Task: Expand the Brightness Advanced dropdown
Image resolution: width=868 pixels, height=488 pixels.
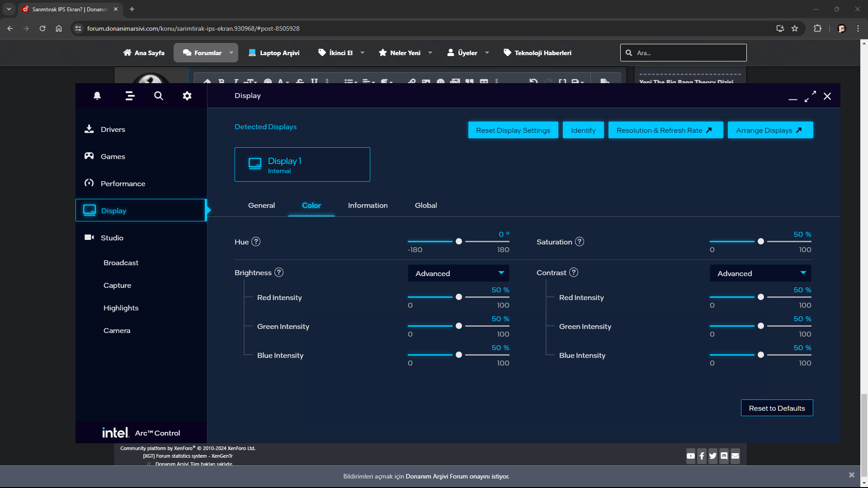Action: [458, 273]
